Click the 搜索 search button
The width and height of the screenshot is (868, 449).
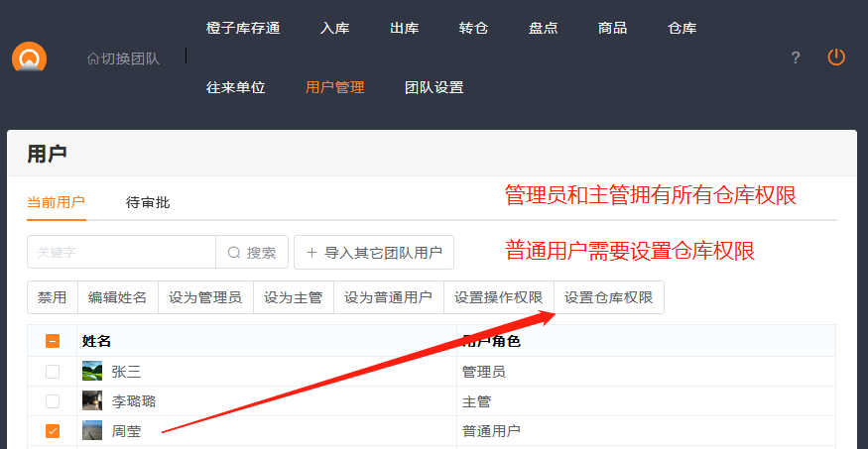(252, 253)
